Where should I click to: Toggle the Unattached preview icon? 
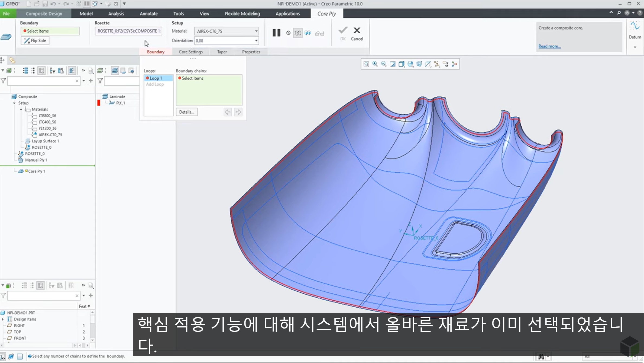tap(308, 33)
